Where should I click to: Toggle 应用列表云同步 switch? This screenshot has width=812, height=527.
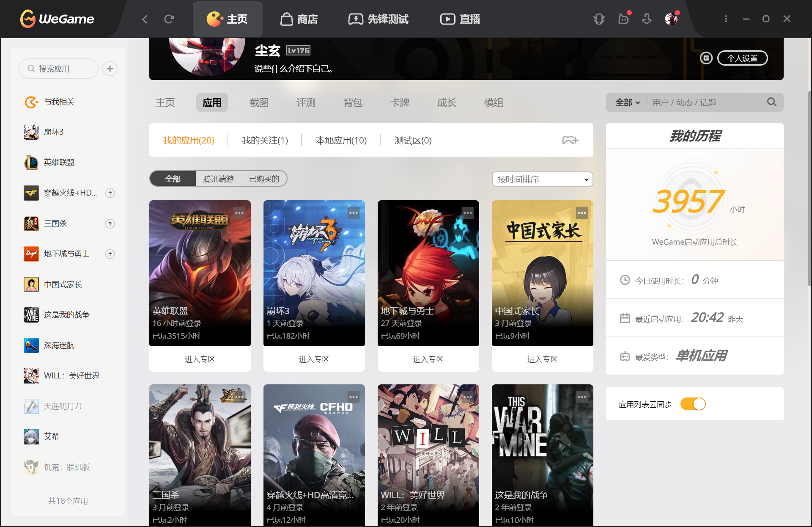click(x=693, y=404)
